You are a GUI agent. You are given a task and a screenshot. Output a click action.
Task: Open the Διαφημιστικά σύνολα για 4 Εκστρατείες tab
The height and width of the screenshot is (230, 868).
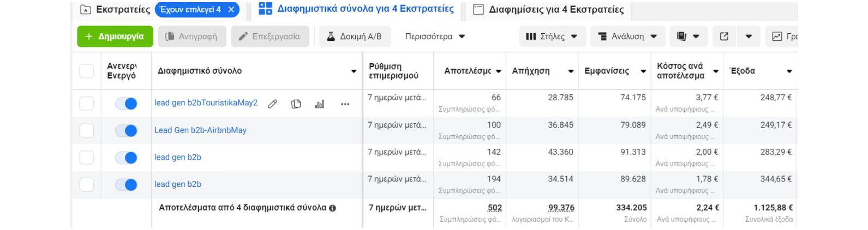pos(356,9)
